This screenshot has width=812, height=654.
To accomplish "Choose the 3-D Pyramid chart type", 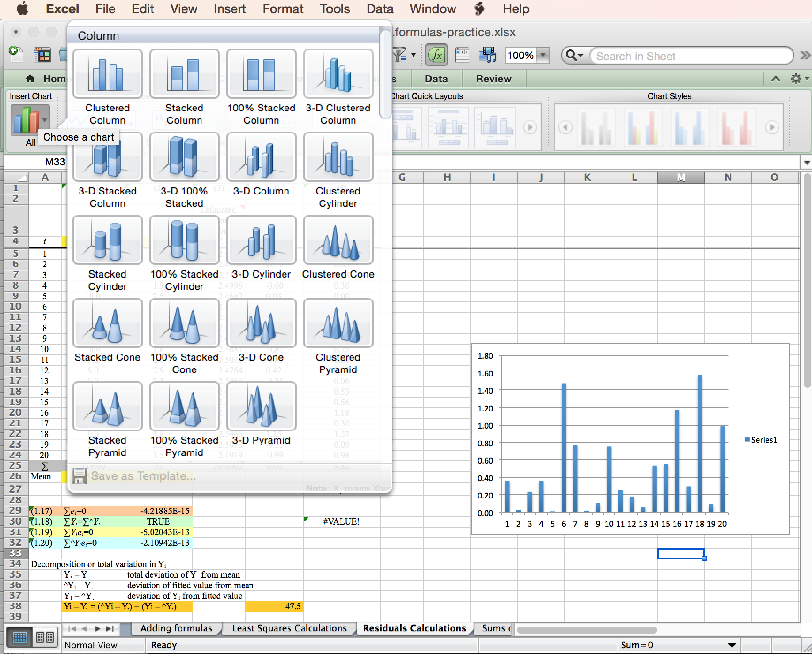I will 261,406.
